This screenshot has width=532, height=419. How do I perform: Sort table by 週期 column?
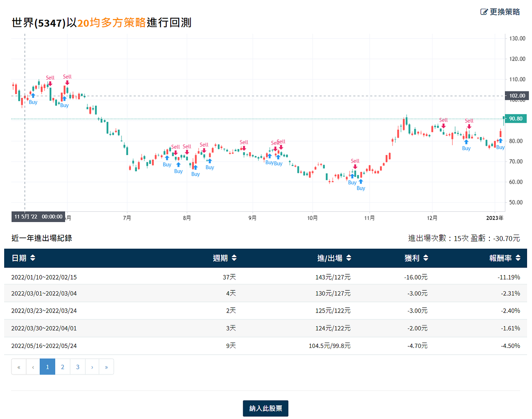[225, 258]
